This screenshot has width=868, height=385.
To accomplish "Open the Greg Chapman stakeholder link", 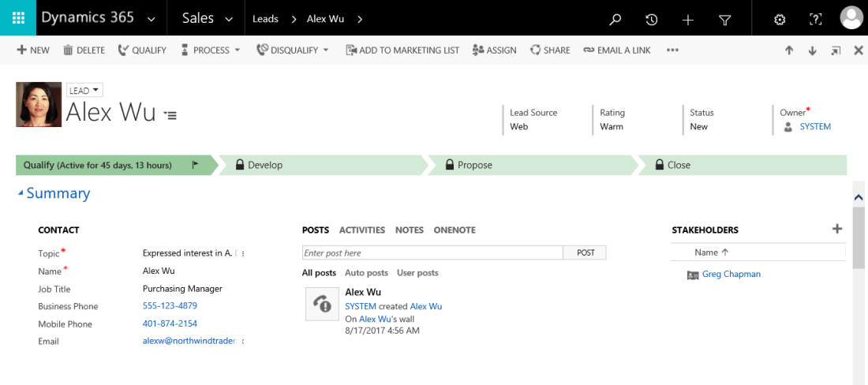I will (731, 275).
